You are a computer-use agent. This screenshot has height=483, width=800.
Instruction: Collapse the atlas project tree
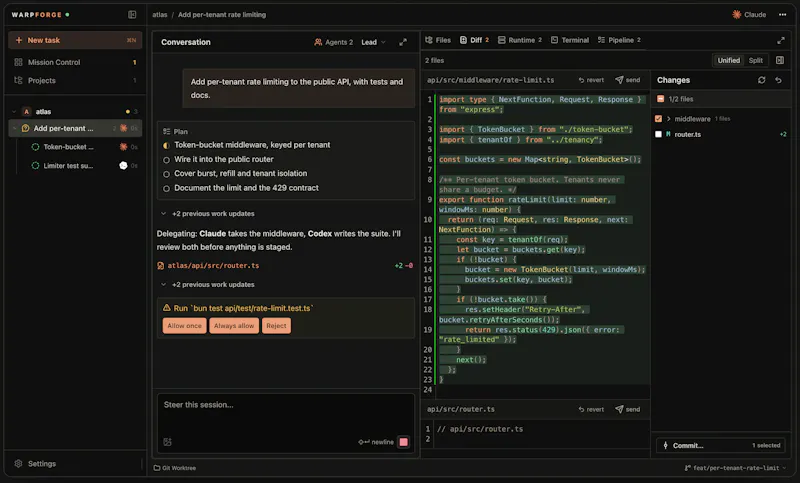[14, 112]
